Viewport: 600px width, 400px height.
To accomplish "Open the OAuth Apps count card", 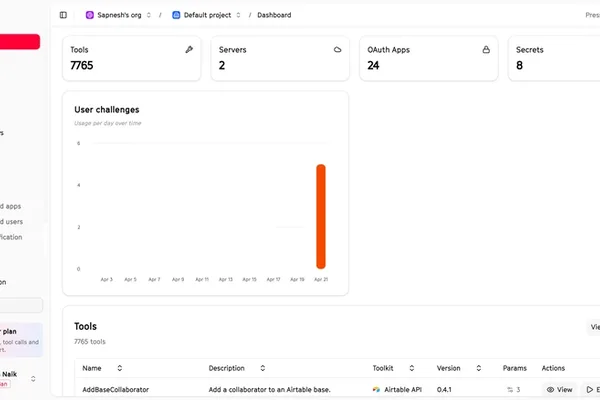I will pyautogui.click(x=429, y=58).
